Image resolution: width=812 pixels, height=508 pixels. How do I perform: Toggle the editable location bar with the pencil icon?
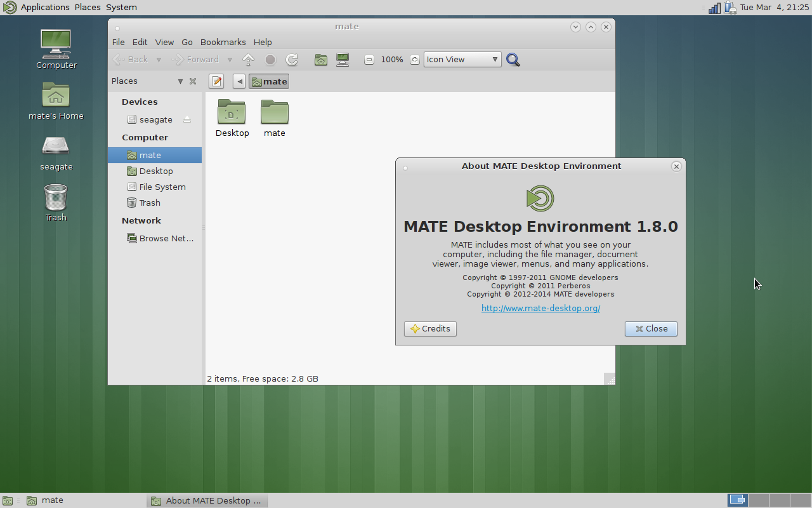(x=216, y=81)
